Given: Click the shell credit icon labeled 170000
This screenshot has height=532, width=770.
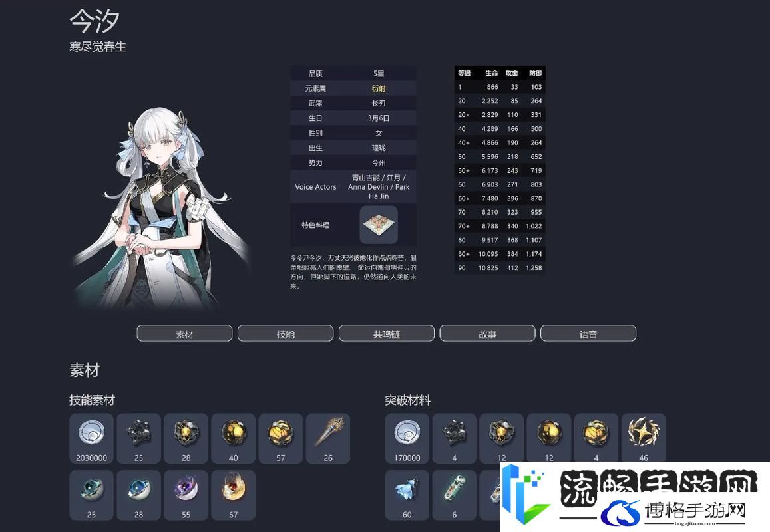Looking at the screenshot, I should pos(407,438).
